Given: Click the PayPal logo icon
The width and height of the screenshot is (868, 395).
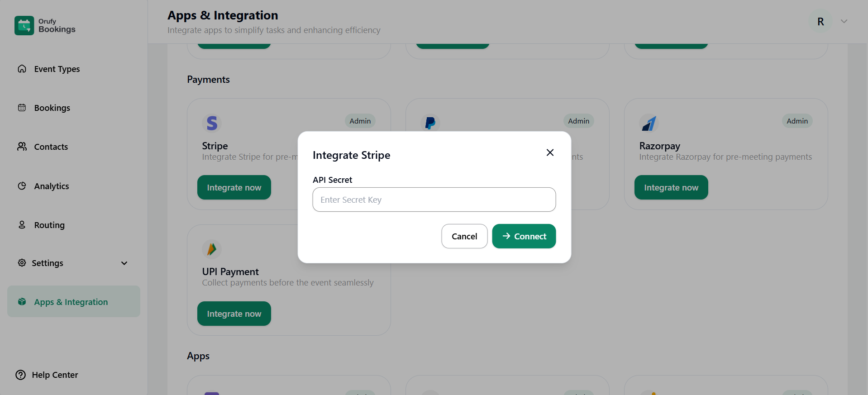Looking at the screenshot, I should click(x=429, y=123).
